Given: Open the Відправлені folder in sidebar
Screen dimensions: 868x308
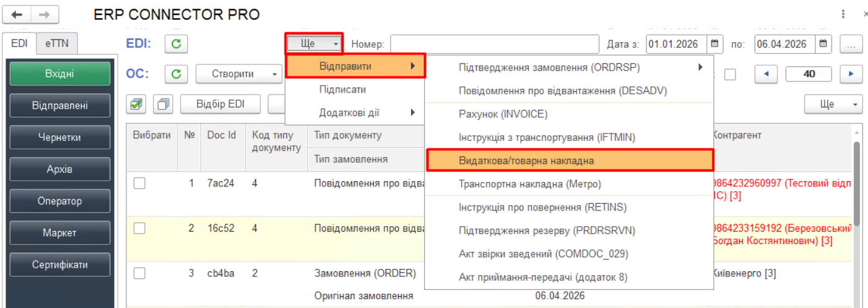Looking at the screenshot, I should tap(60, 106).
